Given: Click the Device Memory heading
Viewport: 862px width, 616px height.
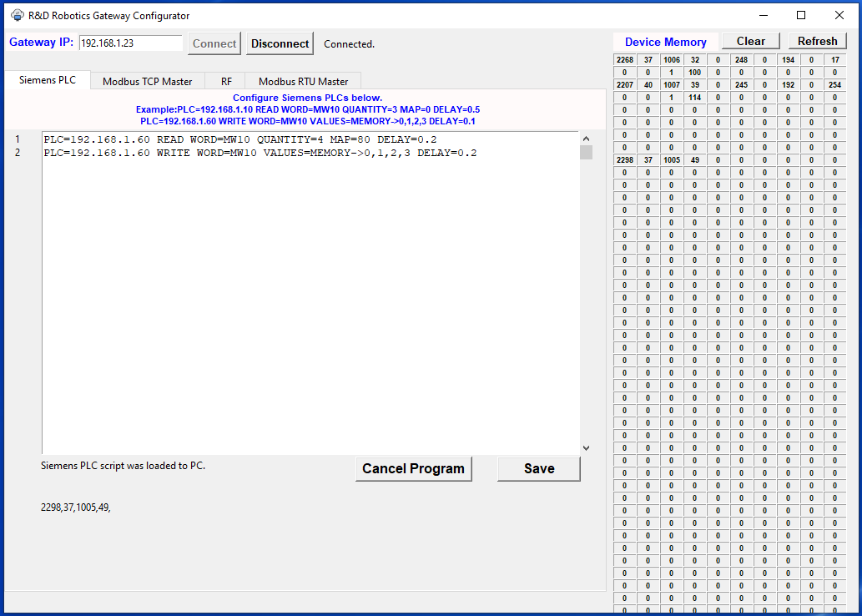Looking at the screenshot, I should point(666,43).
